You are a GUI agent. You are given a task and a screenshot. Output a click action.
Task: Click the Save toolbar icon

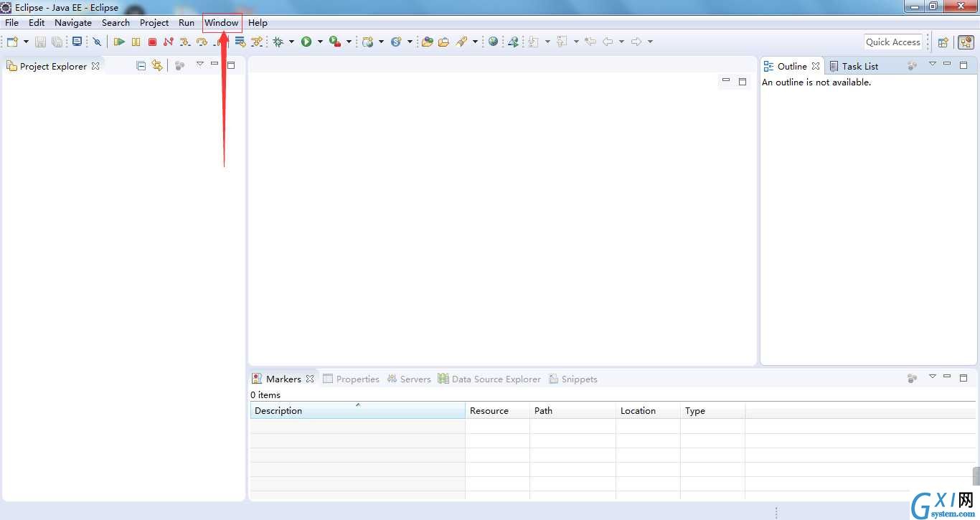coord(41,42)
